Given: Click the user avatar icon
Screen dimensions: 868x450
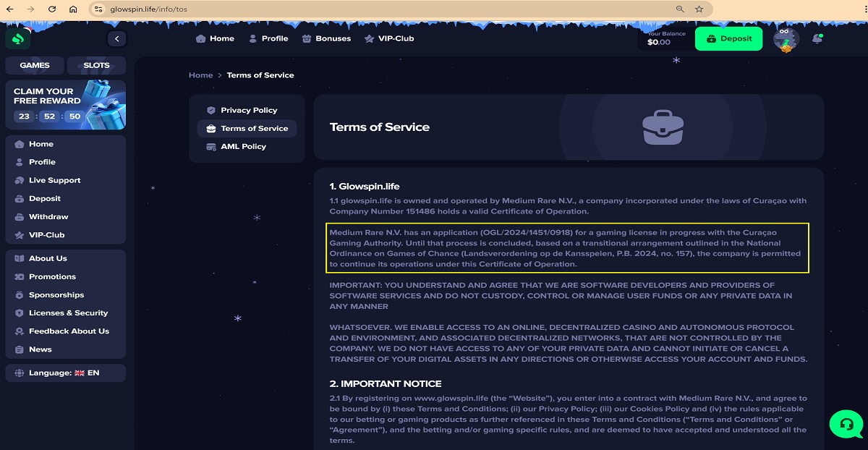Looking at the screenshot, I should point(785,39).
